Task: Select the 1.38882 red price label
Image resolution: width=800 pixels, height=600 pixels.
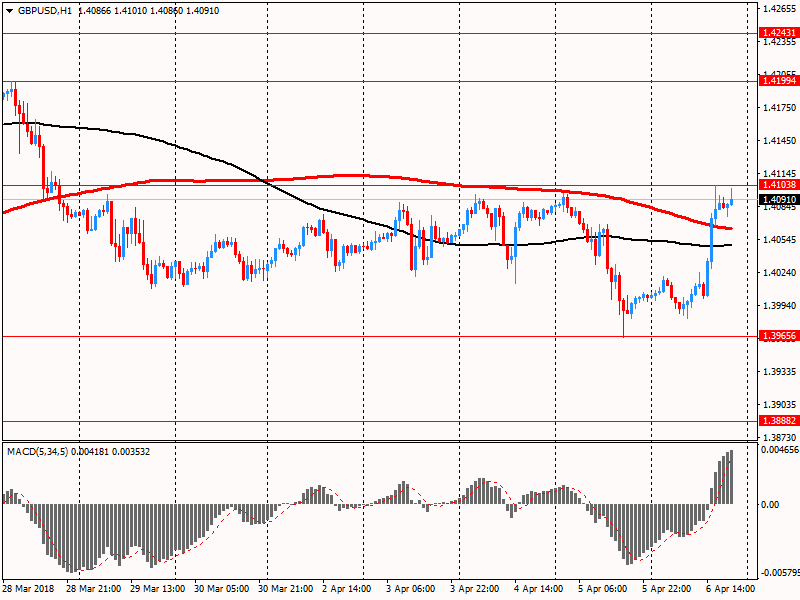Action: tap(779, 420)
